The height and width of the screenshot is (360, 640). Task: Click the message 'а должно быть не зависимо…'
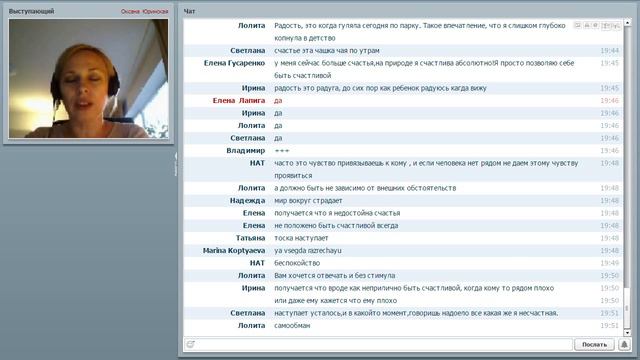coord(365,188)
